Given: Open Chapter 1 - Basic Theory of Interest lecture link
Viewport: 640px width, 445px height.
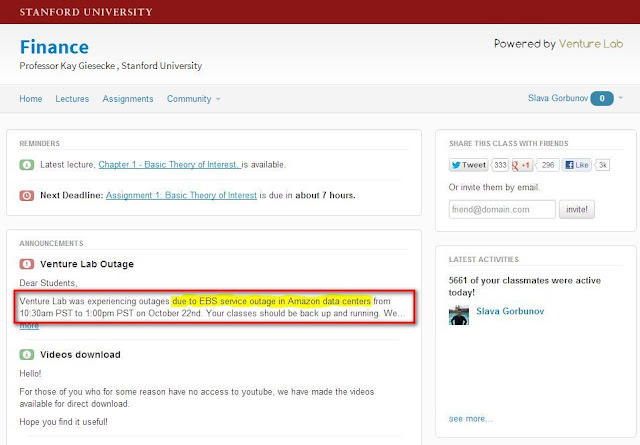Looking at the screenshot, I should [169, 165].
